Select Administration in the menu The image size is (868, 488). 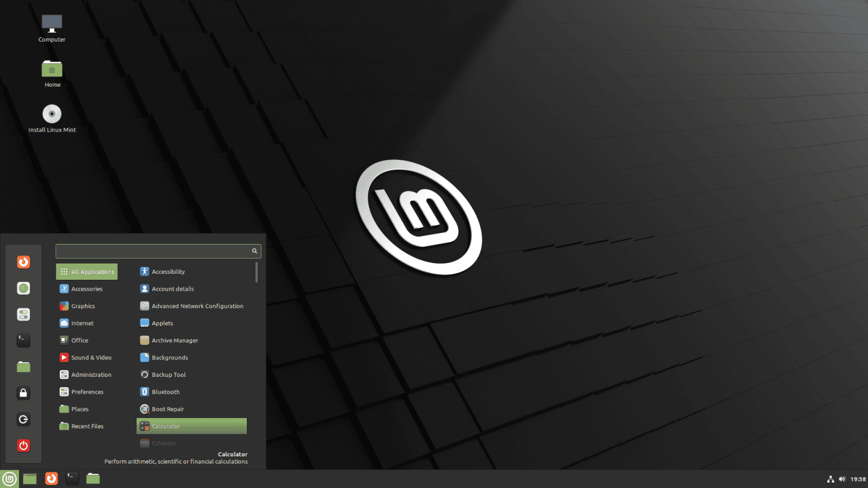pyautogui.click(x=91, y=374)
